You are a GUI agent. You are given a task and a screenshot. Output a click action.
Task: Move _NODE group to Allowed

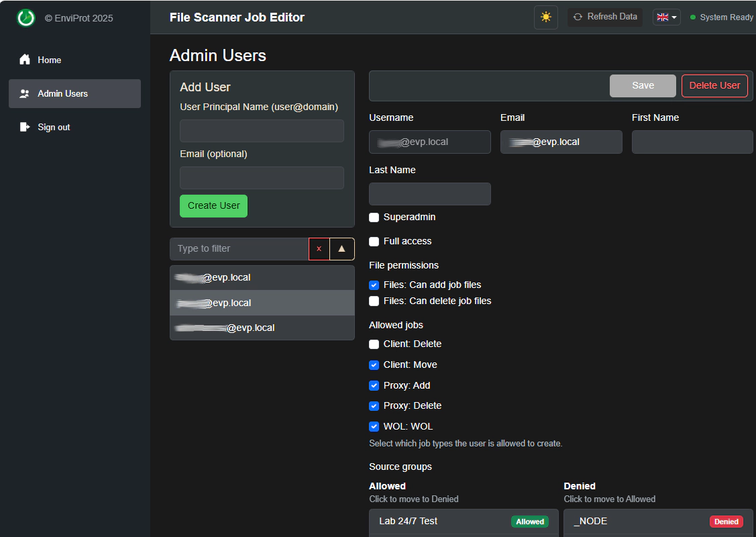pyautogui.click(x=657, y=522)
